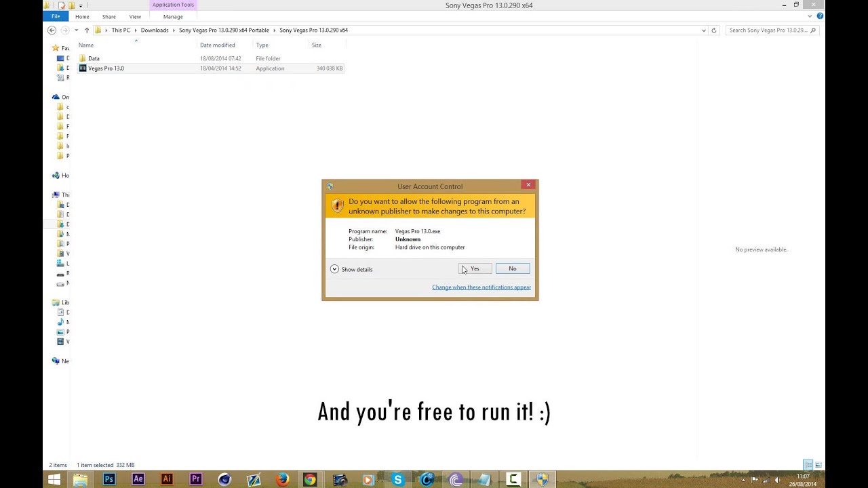Open Explorer Help question mark
Screen dimensions: 868x488
820,16
